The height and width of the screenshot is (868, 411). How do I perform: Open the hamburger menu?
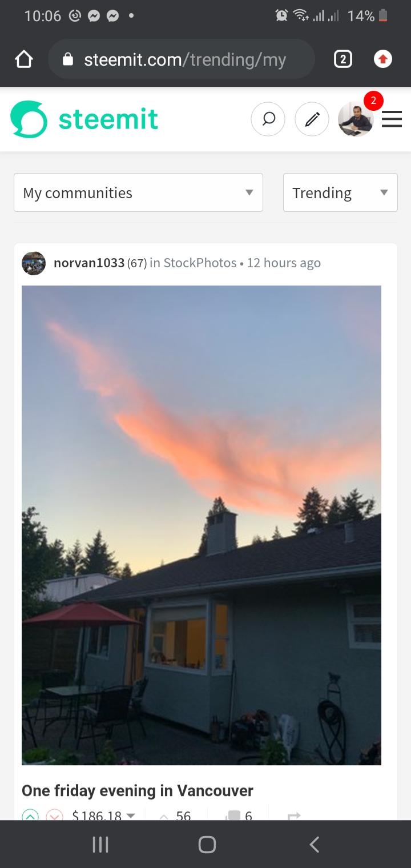(x=392, y=119)
